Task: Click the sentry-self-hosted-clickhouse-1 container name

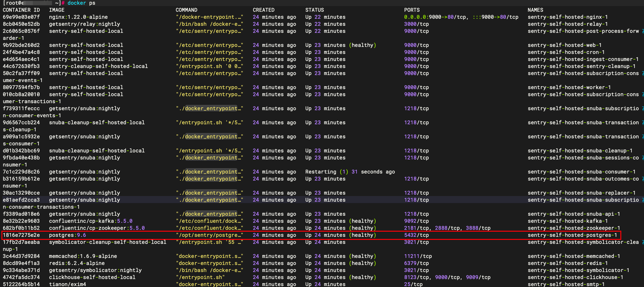Action: coord(575,277)
